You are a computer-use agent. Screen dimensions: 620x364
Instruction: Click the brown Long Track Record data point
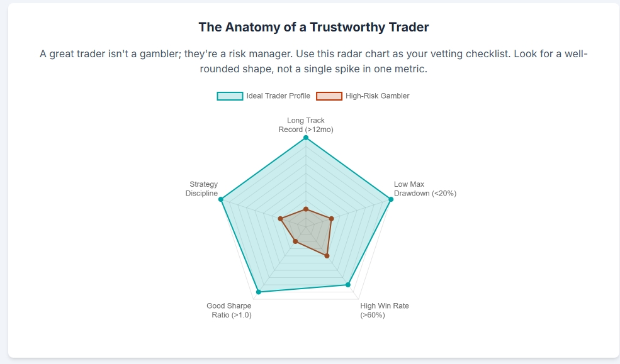(306, 209)
